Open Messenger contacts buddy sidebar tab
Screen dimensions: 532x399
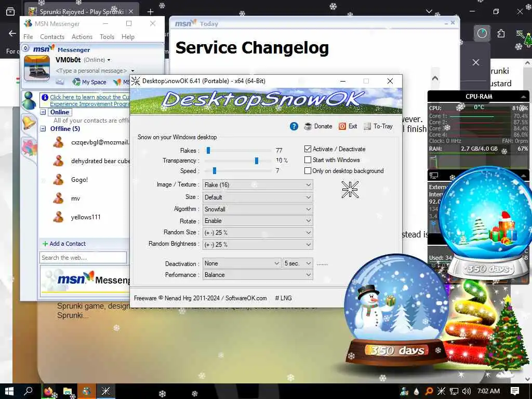click(29, 100)
